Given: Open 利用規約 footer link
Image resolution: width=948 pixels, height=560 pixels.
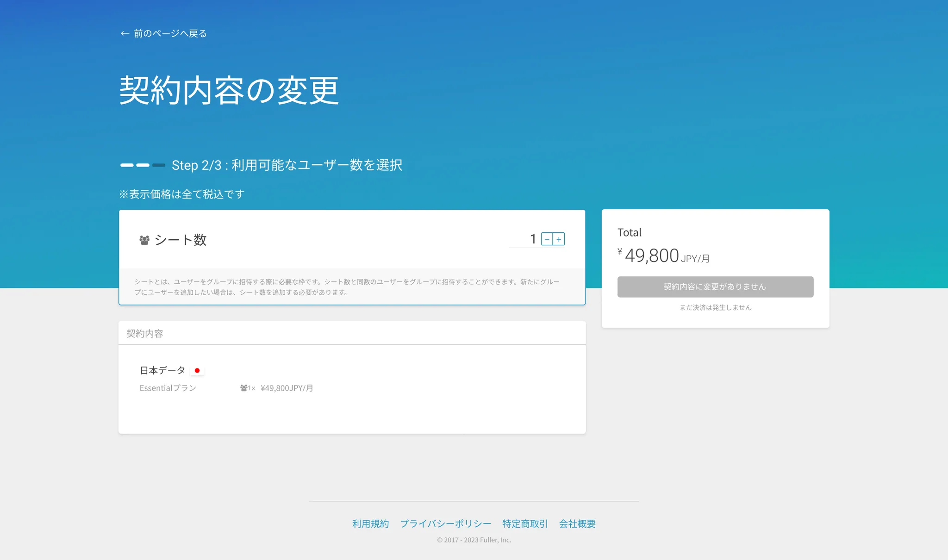Looking at the screenshot, I should coord(370,523).
